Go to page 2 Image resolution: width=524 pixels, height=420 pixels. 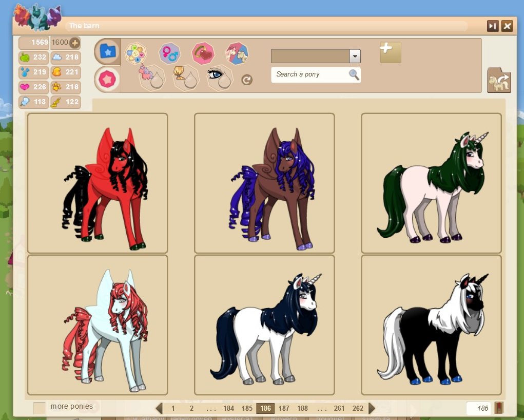(x=191, y=408)
